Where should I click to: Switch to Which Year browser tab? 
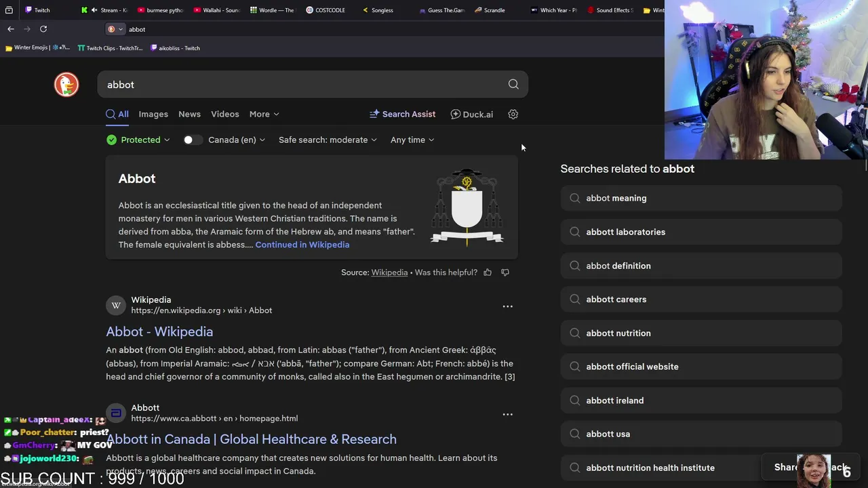coord(555,10)
